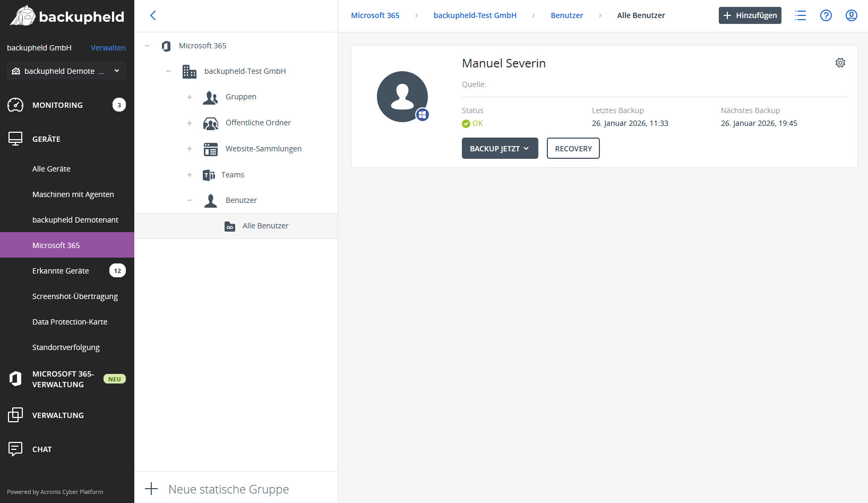Click the Teams icon in the tree
Viewport: 868px width, 503px height.
[x=208, y=175]
